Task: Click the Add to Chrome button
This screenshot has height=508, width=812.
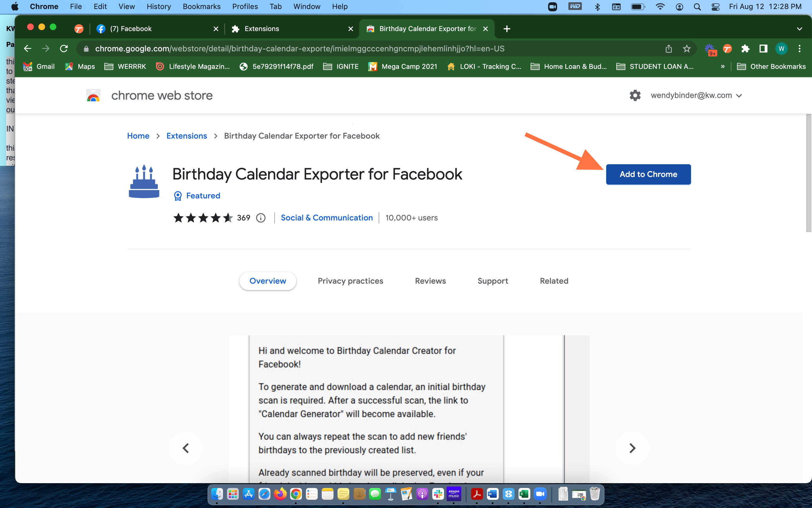Action: click(648, 174)
